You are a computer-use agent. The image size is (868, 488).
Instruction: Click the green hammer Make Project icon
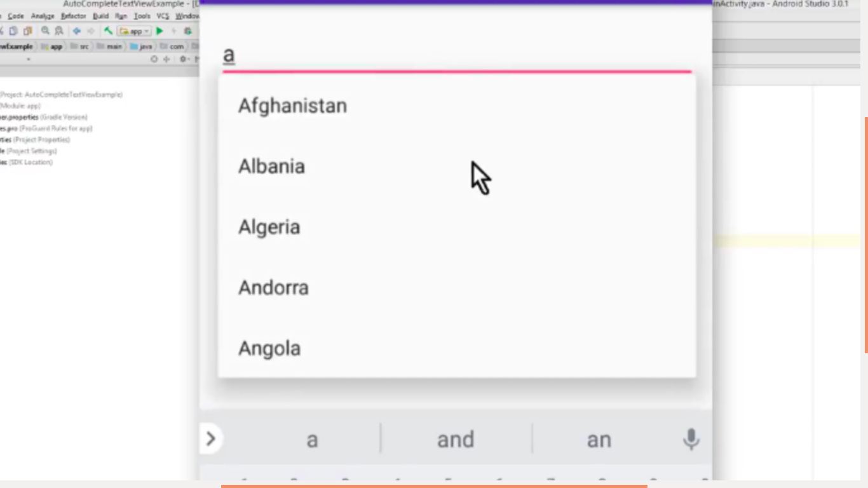(x=109, y=30)
